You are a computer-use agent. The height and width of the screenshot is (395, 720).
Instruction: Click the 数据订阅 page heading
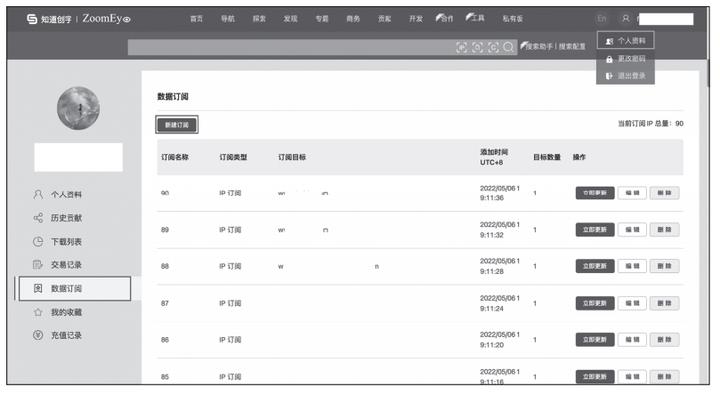pyautogui.click(x=173, y=96)
